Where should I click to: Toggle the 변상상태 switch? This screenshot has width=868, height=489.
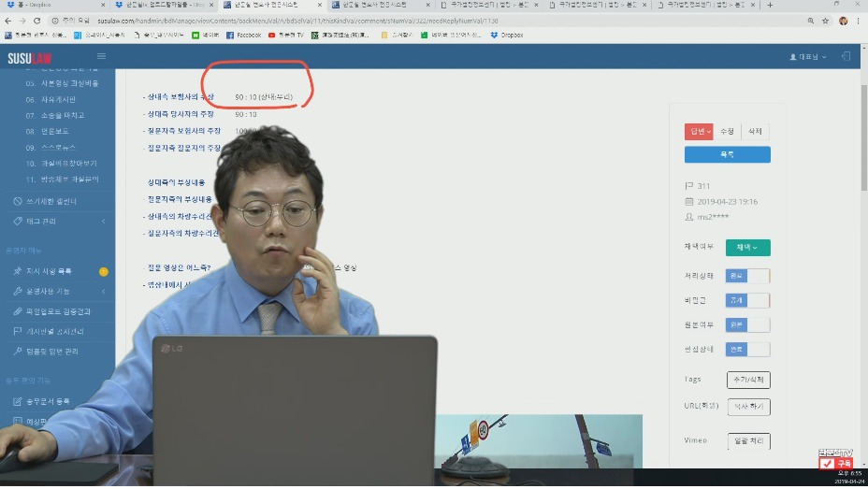747,349
